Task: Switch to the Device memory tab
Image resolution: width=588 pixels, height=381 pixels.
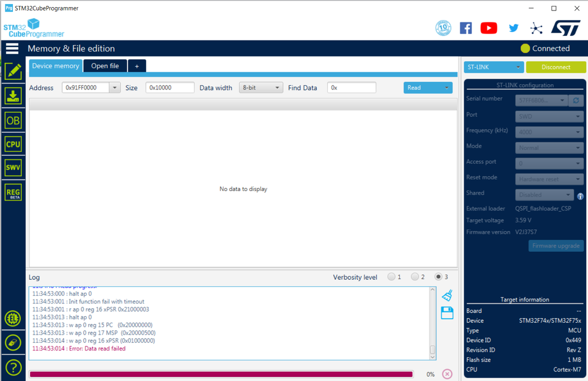Action: 55,66
